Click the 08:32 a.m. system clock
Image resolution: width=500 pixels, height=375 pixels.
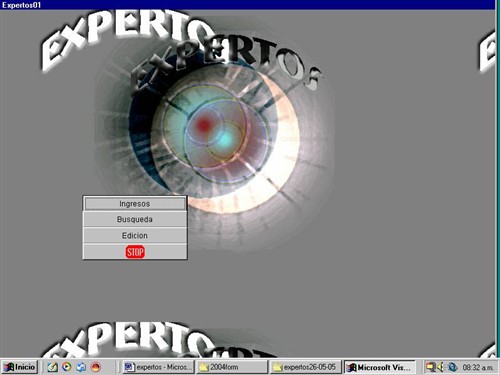click(x=478, y=367)
